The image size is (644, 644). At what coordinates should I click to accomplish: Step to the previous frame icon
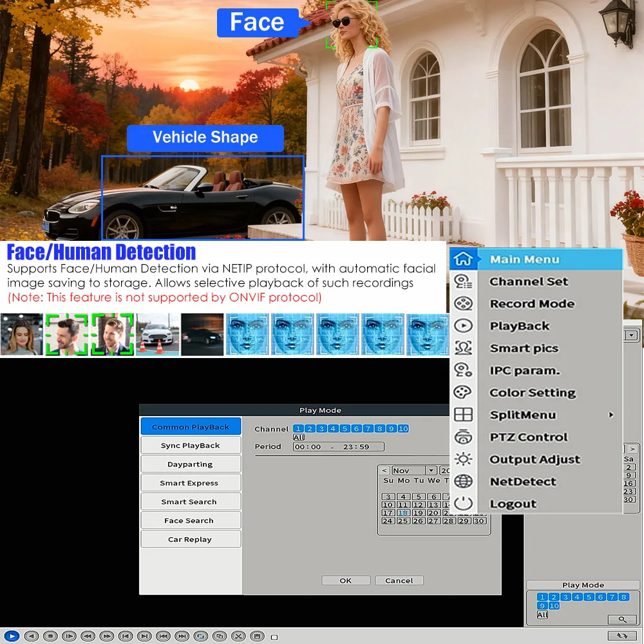(x=126, y=636)
